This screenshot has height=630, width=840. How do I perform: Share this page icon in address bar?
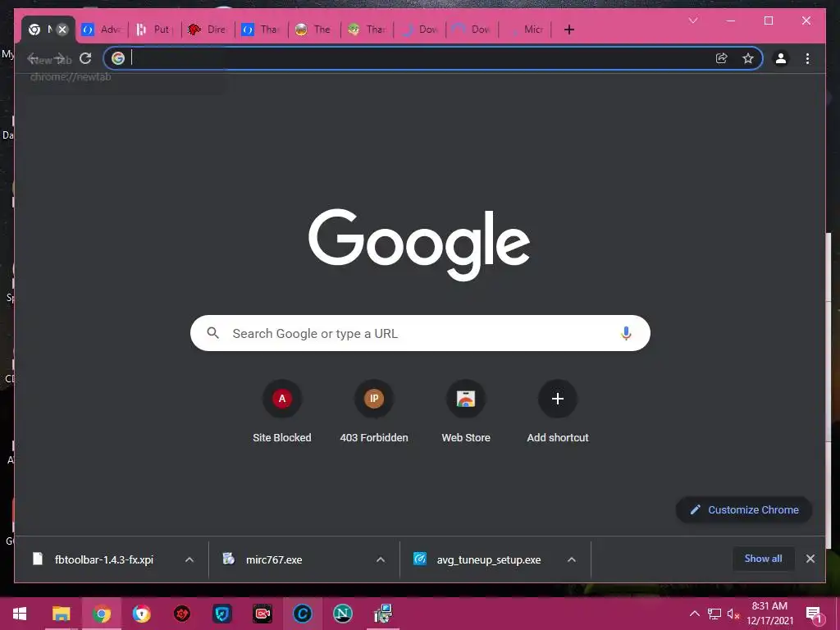pos(722,58)
